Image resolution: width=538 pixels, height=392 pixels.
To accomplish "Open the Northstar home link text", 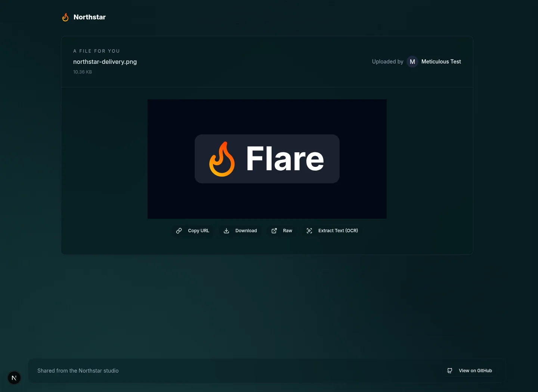I will pos(90,17).
